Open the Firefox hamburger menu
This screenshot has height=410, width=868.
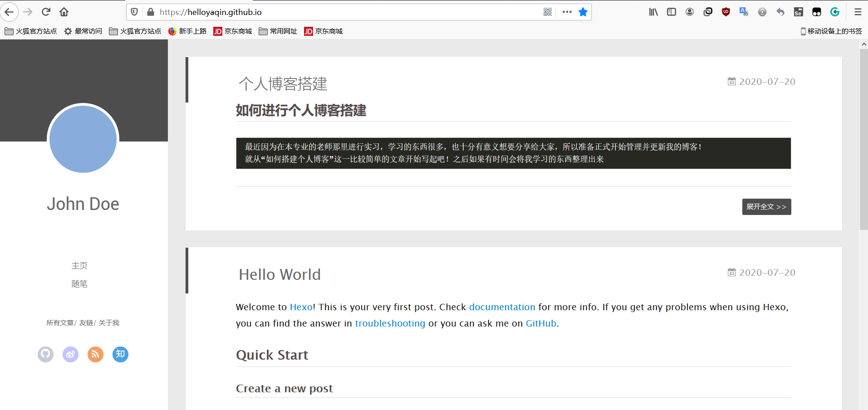(858, 12)
